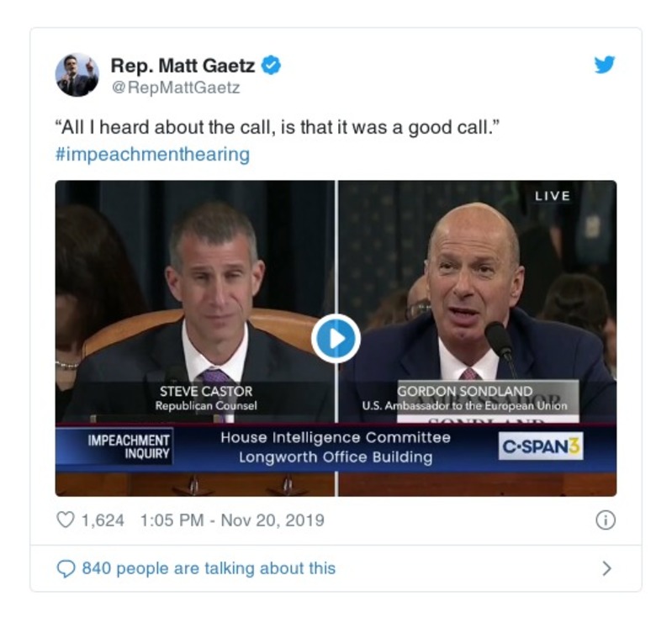Screen dimensions: 672x623
Task: Play the embedded hearing video
Action: (336, 339)
